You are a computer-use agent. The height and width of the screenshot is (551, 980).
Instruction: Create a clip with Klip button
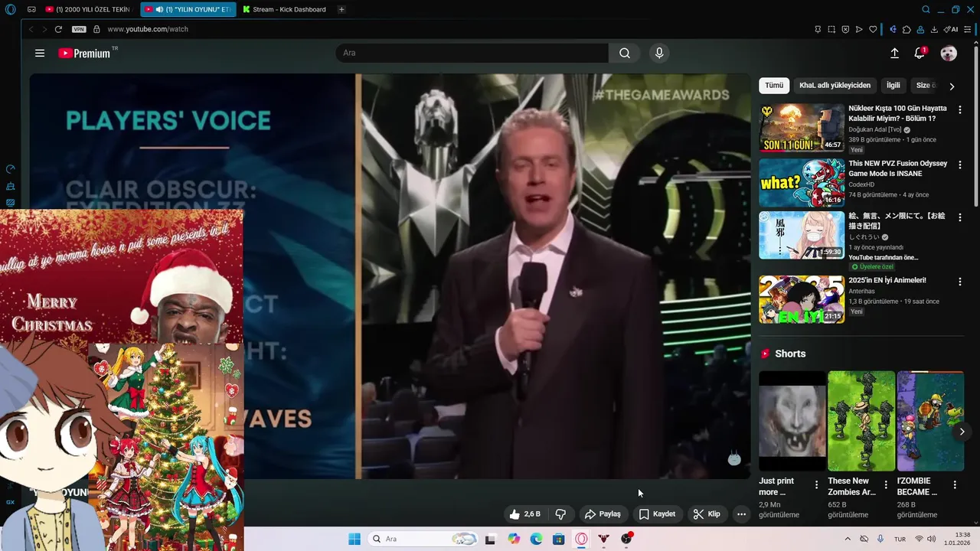point(707,514)
